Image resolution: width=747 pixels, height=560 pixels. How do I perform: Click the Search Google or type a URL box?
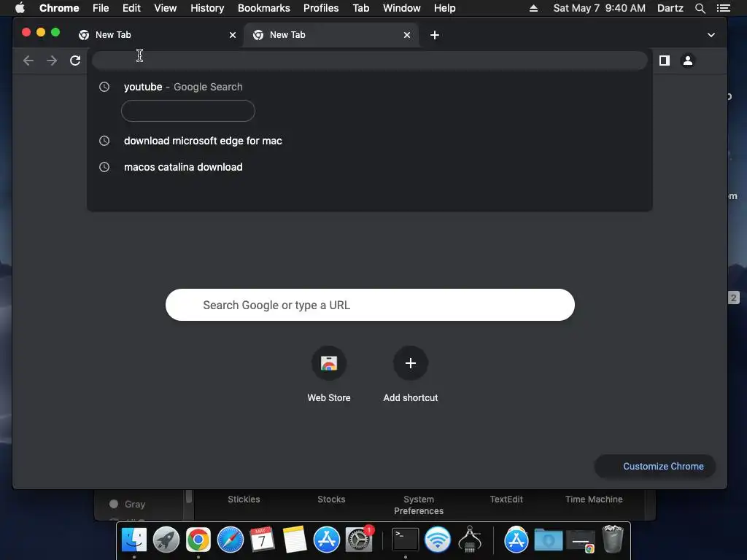click(370, 305)
